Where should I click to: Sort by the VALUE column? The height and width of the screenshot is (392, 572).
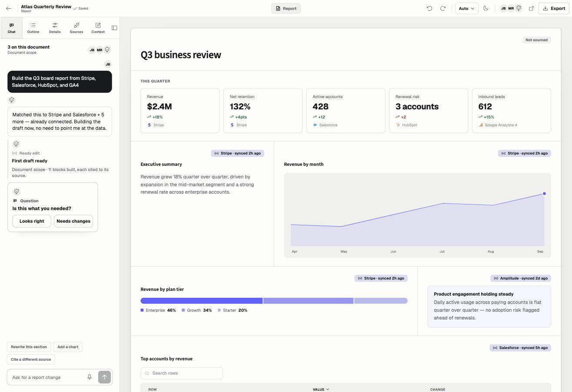pyautogui.click(x=321, y=389)
